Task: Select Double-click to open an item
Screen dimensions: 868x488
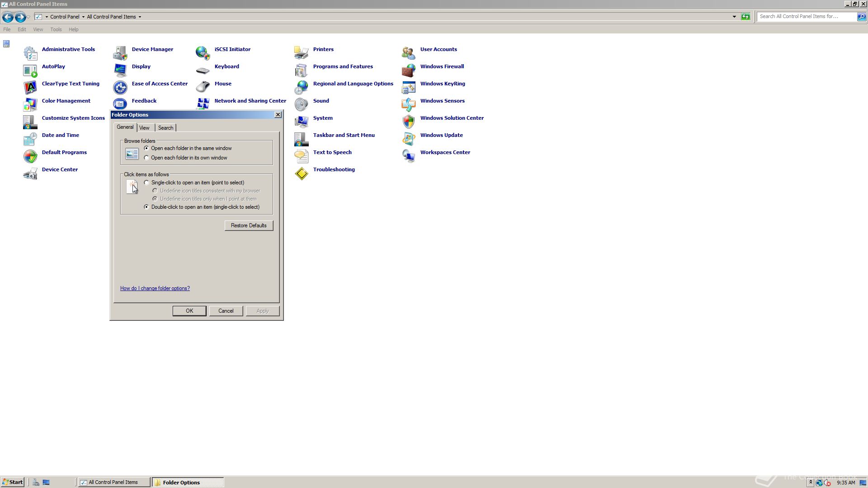Action: click(x=146, y=207)
